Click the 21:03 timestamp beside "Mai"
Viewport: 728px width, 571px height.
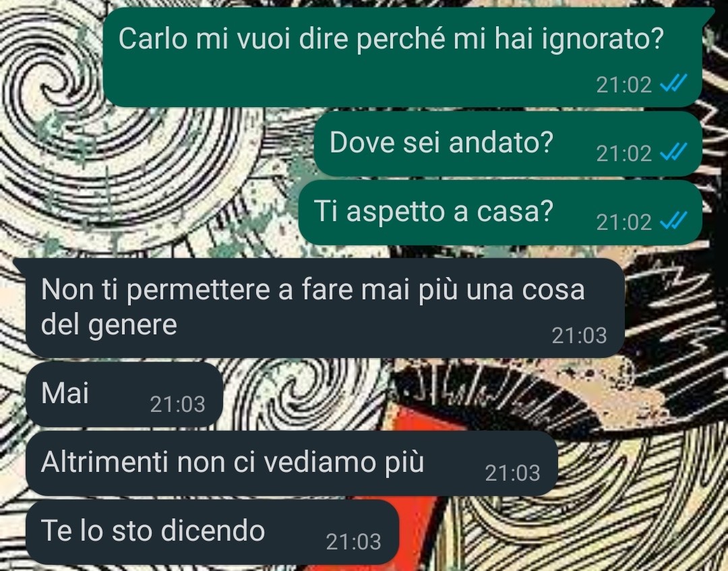[177, 404]
